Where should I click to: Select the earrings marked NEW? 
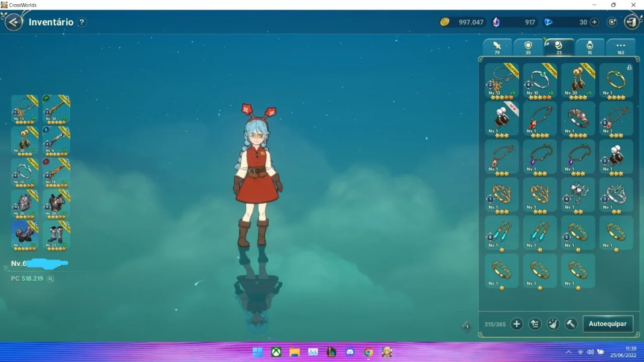click(502, 120)
